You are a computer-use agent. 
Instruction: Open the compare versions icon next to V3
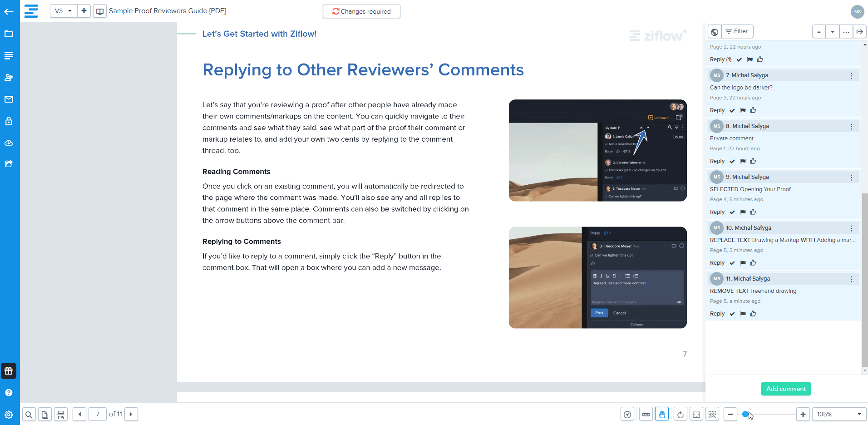[100, 11]
